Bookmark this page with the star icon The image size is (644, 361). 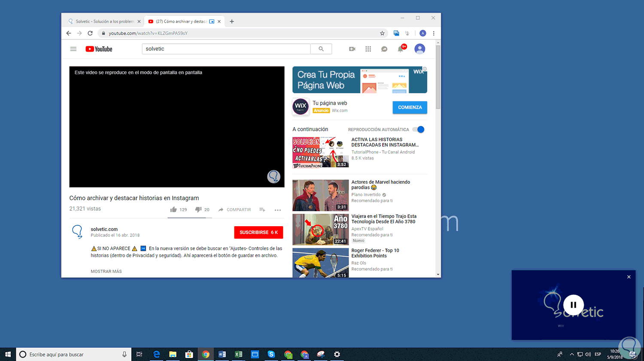pos(382,33)
